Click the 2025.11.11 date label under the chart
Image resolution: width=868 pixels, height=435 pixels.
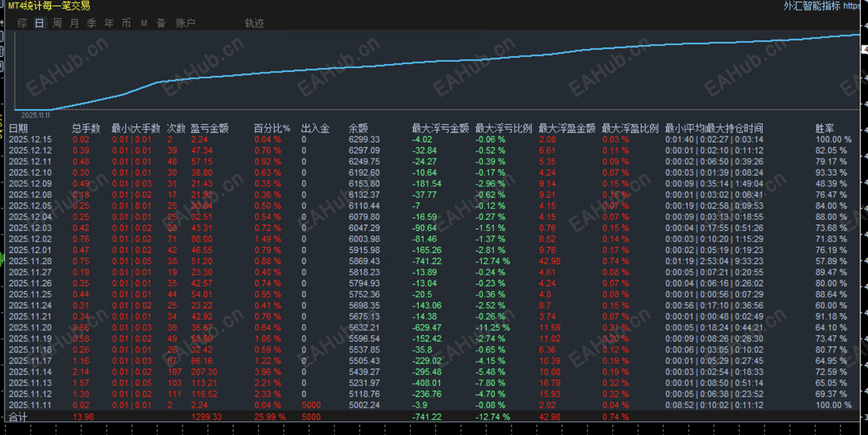coord(35,115)
